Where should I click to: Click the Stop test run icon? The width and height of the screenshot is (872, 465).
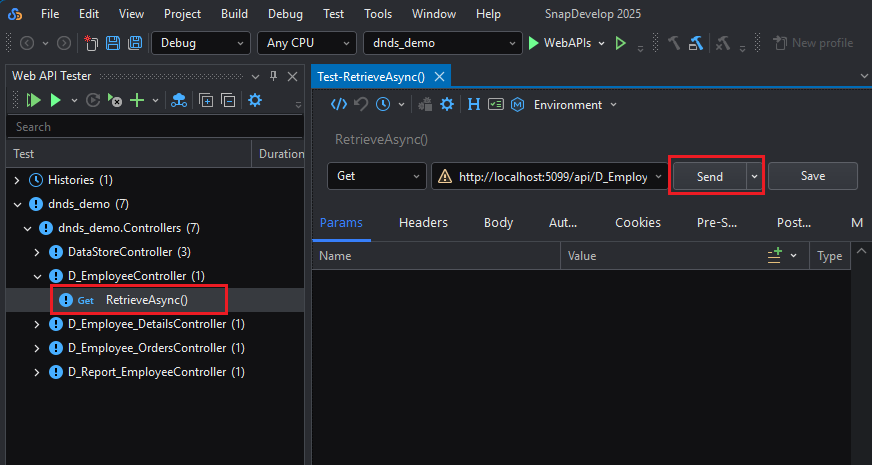coord(115,100)
